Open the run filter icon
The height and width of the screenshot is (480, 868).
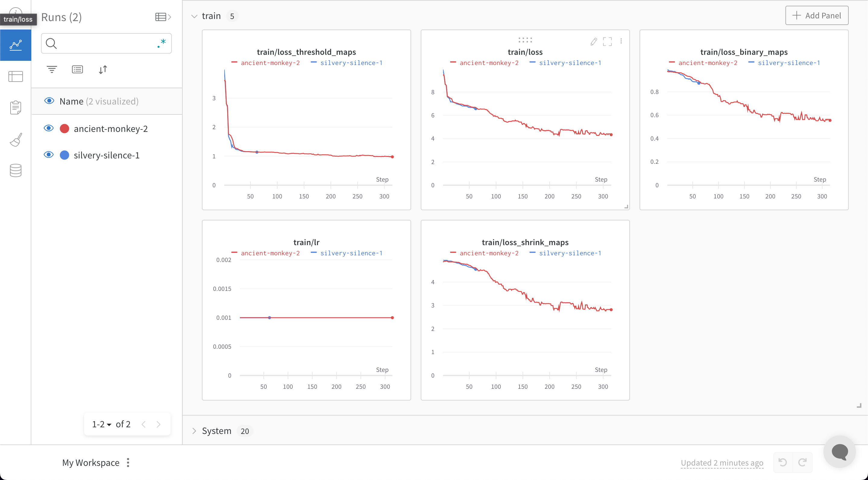tap(52, 69)
